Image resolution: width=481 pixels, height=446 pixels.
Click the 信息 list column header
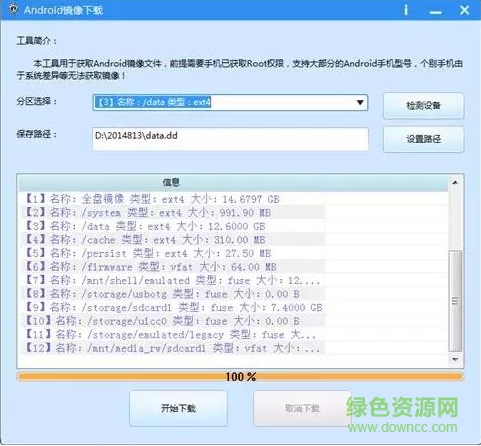tap(233, 182)
